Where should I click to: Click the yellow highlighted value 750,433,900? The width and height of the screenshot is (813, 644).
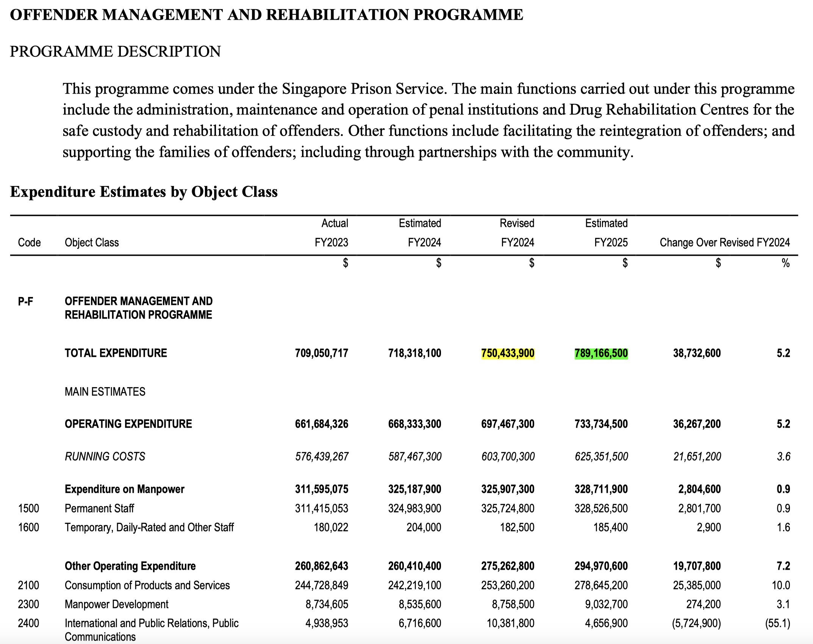508,353
